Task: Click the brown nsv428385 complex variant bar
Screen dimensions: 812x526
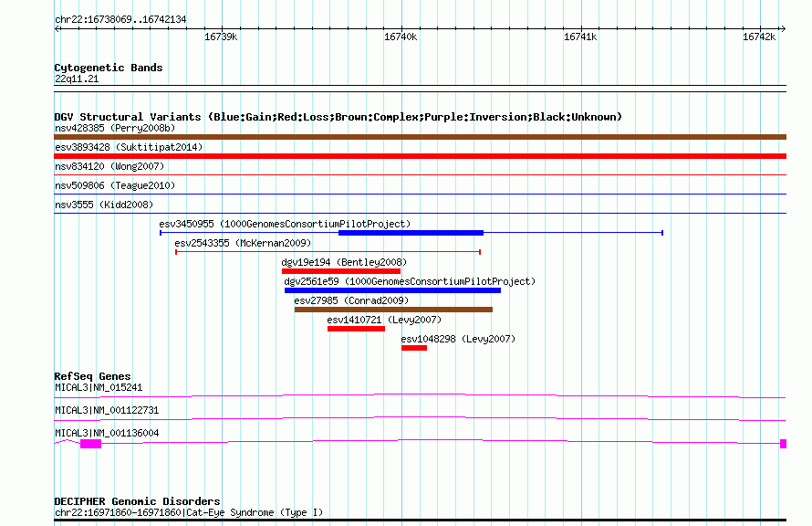Action: (x=420, y=137)
